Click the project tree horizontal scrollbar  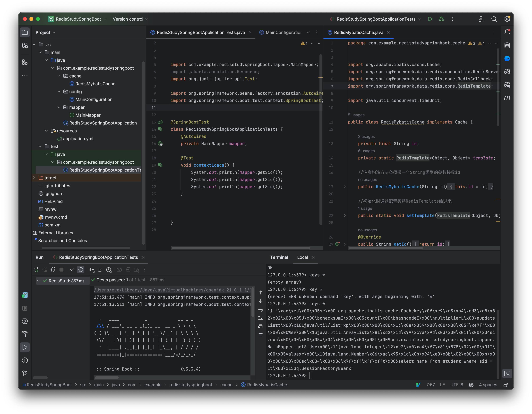[86, 248]
